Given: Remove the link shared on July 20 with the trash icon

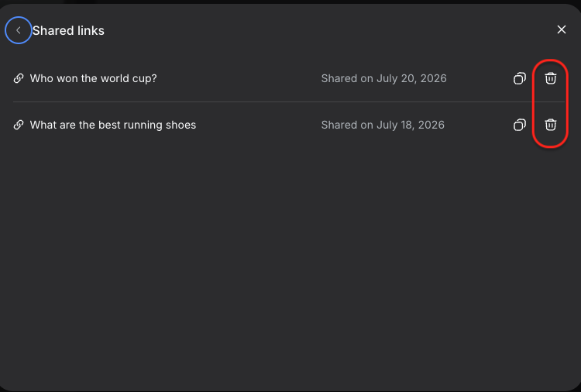Looking at the screenshot, I should pyautogui.click(x=550, y=78).
